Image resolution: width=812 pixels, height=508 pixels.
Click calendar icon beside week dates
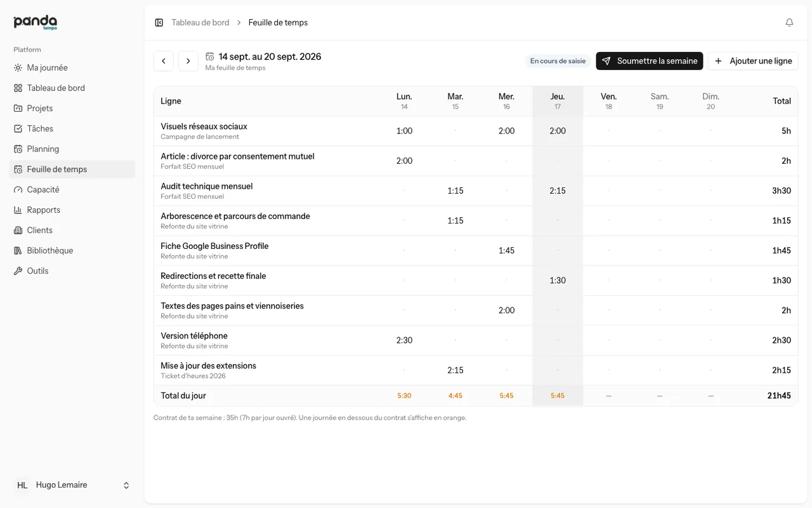210,57
